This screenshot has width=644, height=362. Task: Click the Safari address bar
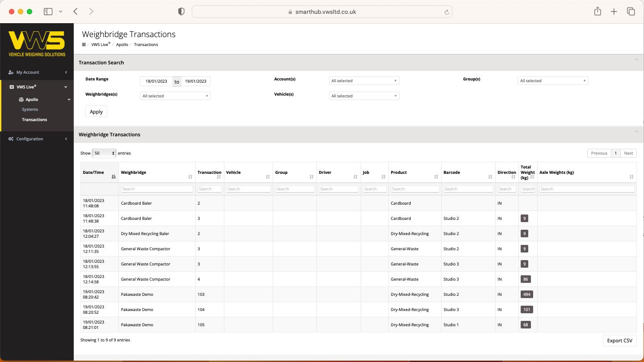pyautogui.click(x=322, y=12)
